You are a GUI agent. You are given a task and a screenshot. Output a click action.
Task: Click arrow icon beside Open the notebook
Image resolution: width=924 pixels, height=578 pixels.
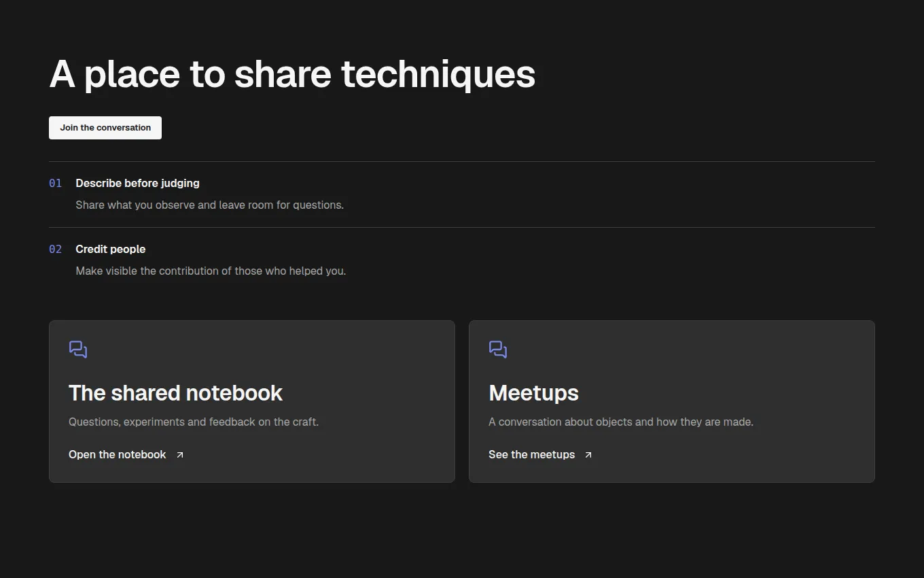180,455
